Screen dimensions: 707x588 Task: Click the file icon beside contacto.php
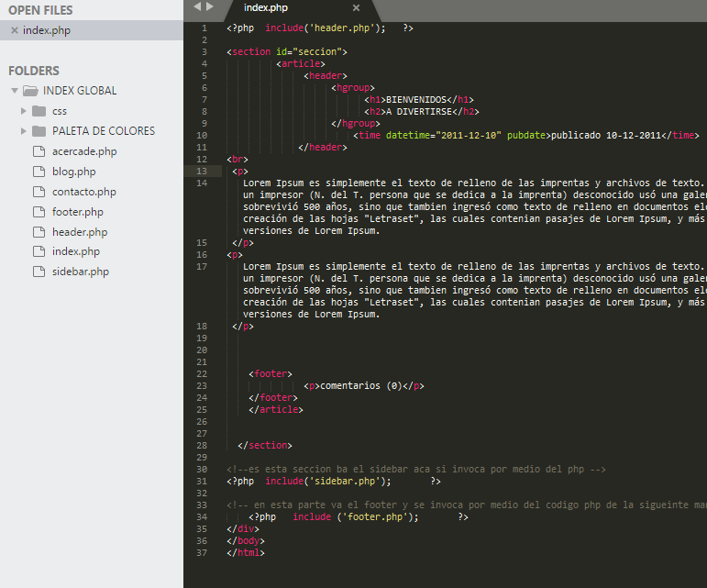tap(39, 192)
